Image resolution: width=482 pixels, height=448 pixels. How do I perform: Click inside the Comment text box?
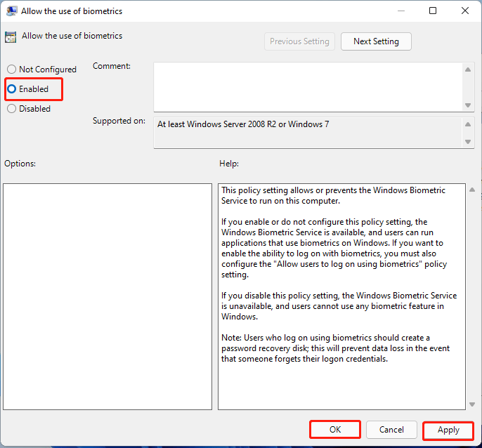pyautogui.click(x=308, y=87)
